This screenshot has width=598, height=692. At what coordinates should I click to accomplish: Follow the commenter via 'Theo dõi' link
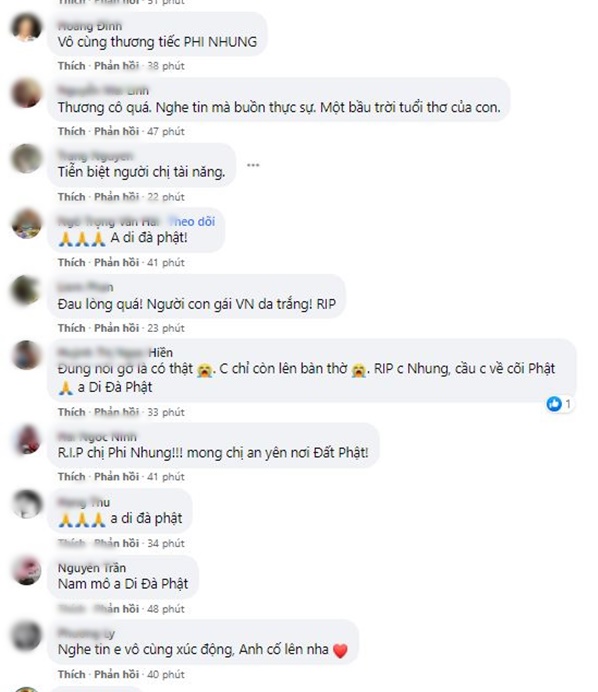[x=192, y=222]
